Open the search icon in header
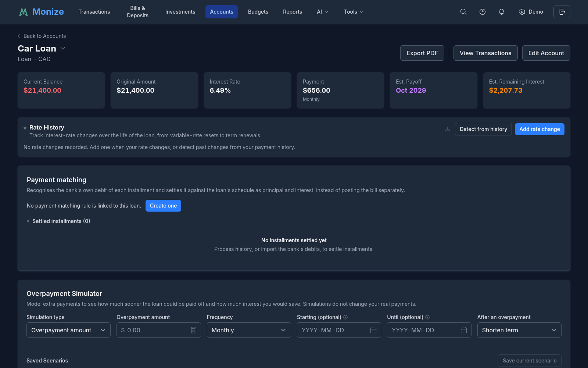The image size is (588, 368). (x=463, y=12)
